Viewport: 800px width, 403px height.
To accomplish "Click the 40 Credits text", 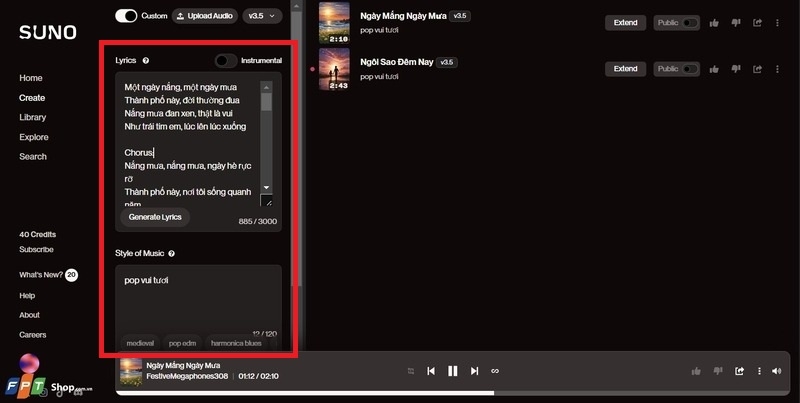I will coord(38,234).
